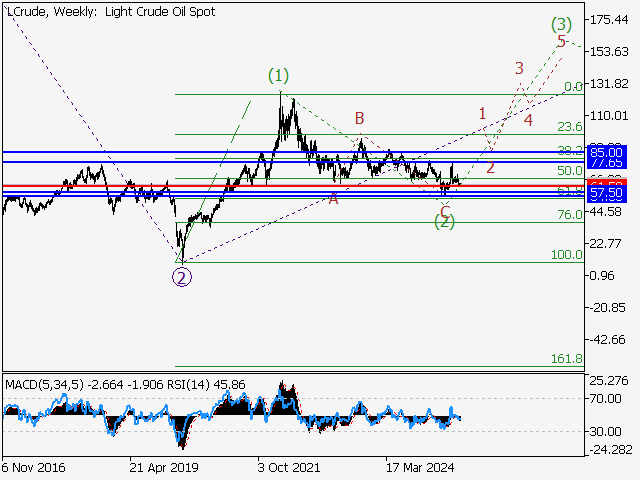Image resolution: width=640 pixels, height=480 pixels.
Task: Click the green wave (1) peak label
Action: click(278, 76)
